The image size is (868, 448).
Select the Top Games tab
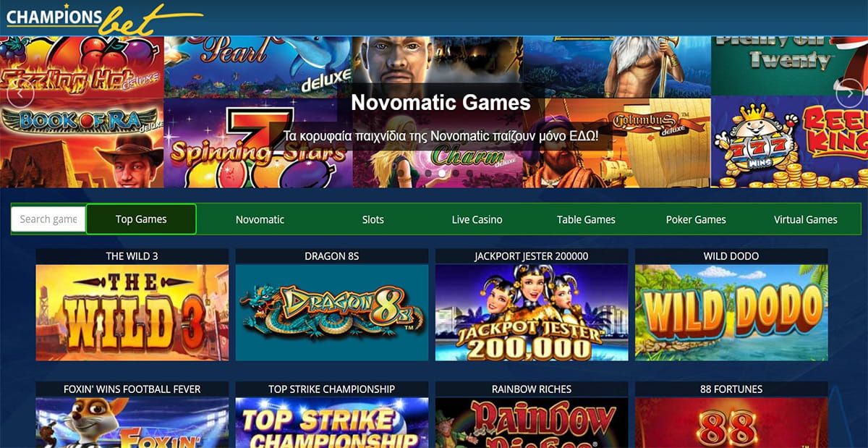[141, 219]
